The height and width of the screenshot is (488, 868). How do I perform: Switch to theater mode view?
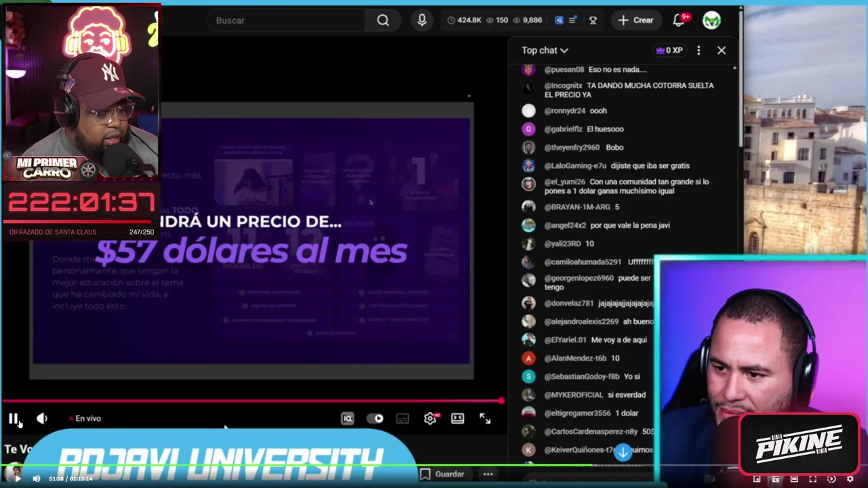(x=458, y=419)
